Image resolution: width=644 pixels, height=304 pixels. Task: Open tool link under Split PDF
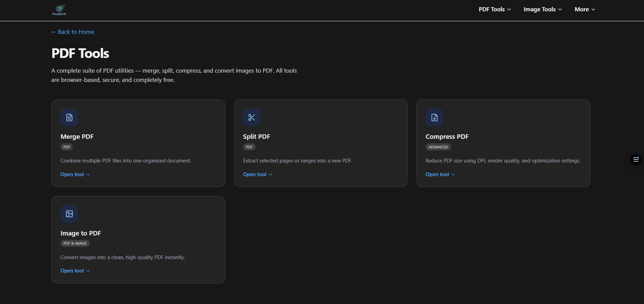[257, 174]
